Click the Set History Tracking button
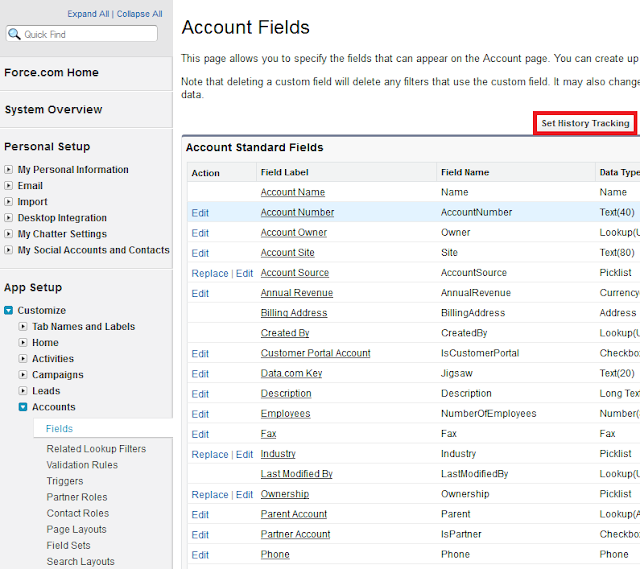Image resolution: width=640 pixels, height=569 pixels. 585,123
